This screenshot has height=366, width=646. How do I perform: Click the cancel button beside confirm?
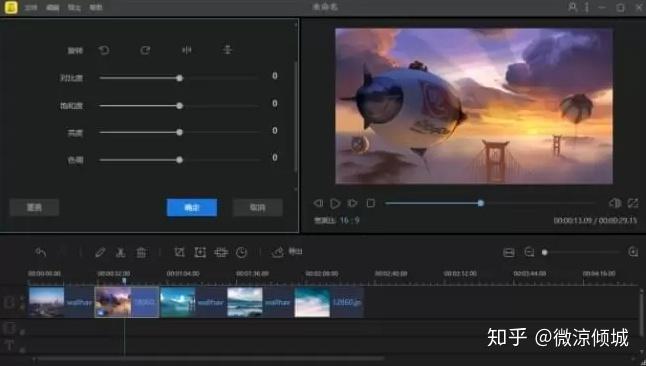pyautogui.click(x=257, y=207)
